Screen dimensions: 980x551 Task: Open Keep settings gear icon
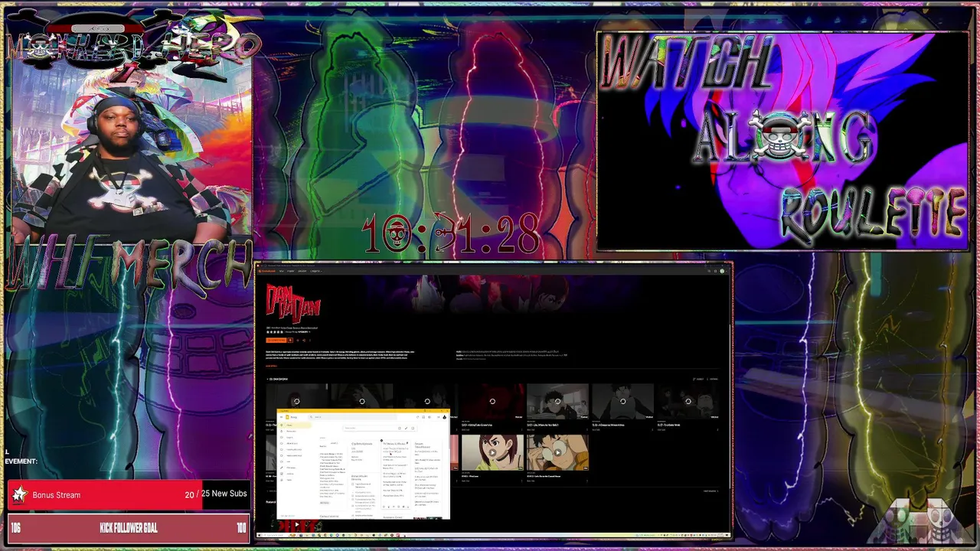coord(430,417)
